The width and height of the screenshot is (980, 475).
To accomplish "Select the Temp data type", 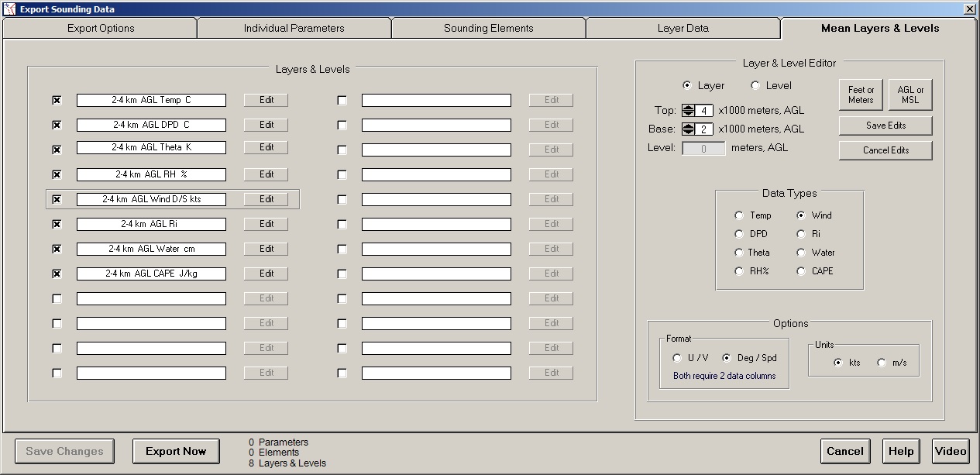I will [x=739, y=215].
